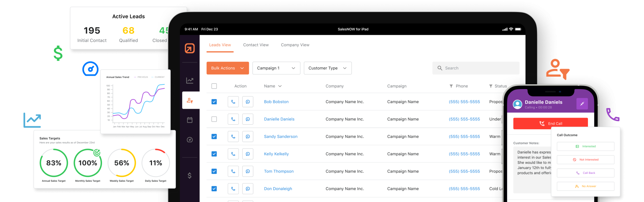
Task: Message Tom Thompson with chat icon
Action: click(248, 171)
